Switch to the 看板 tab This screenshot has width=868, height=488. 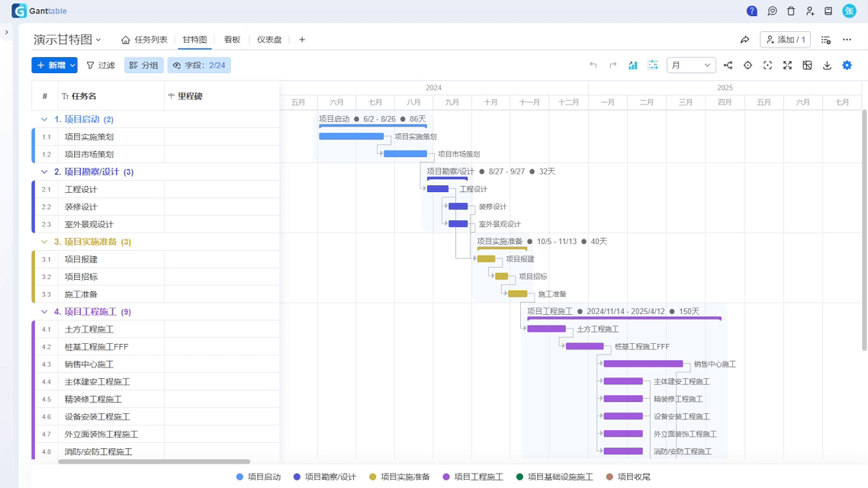pyautogui.click(x=232, y=40)
